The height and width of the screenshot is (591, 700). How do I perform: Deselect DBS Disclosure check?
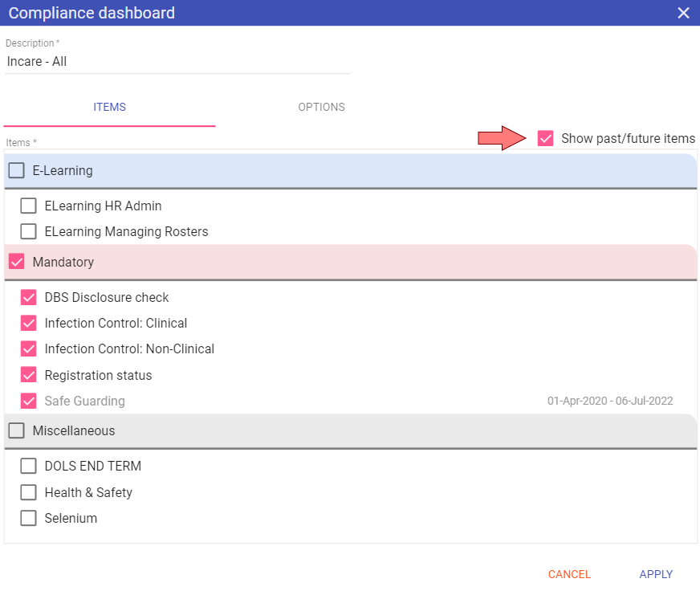click(29, 298)
